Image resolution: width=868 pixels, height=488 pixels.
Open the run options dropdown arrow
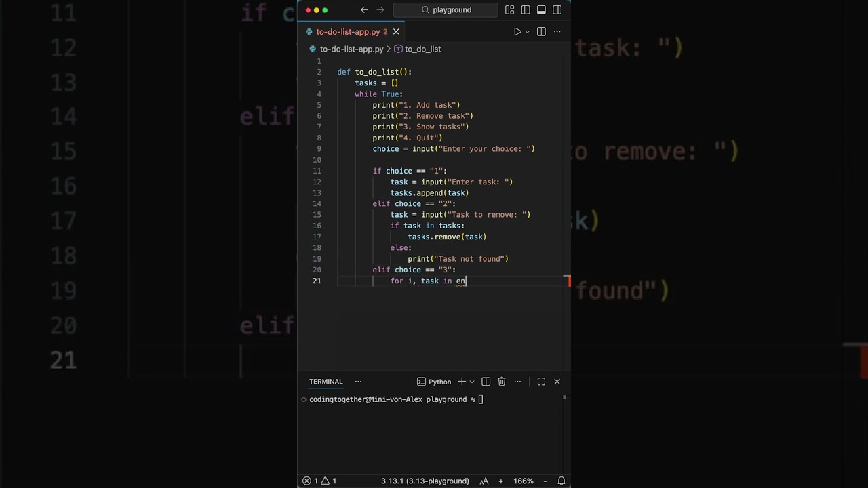[x=527, y=32]
